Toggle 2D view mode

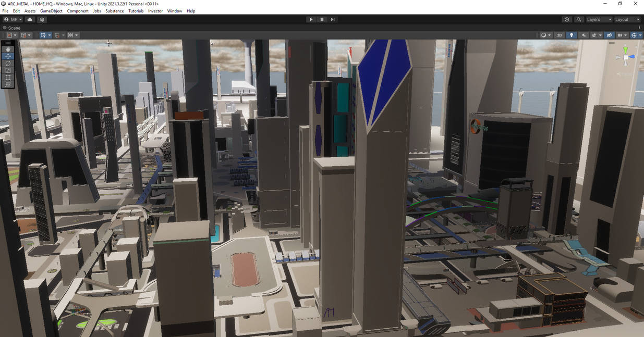pyautogui.click(x=559, y=35)
